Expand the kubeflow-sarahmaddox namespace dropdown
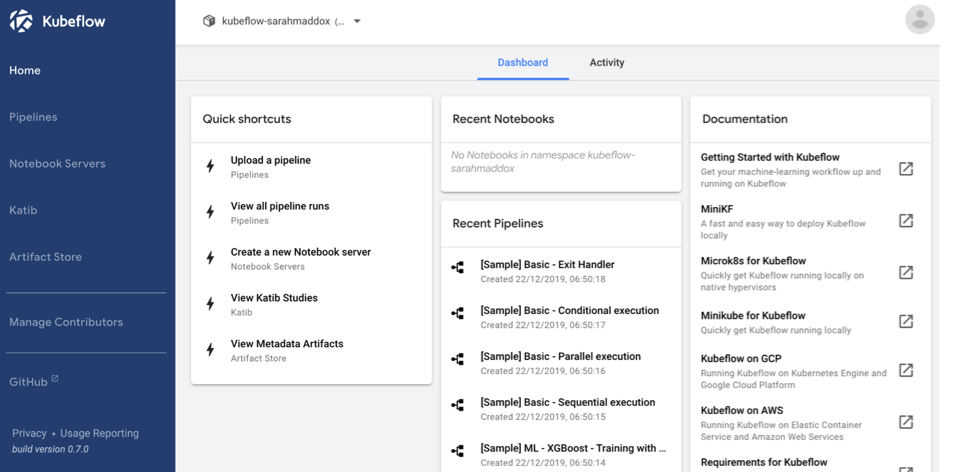 357,21
